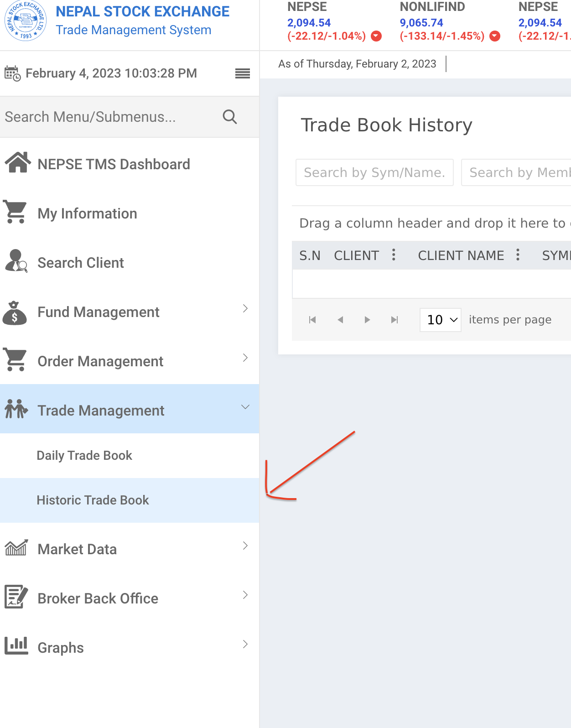
Task: Click the calendar clock icon beside date
Action: pos(12,73)
